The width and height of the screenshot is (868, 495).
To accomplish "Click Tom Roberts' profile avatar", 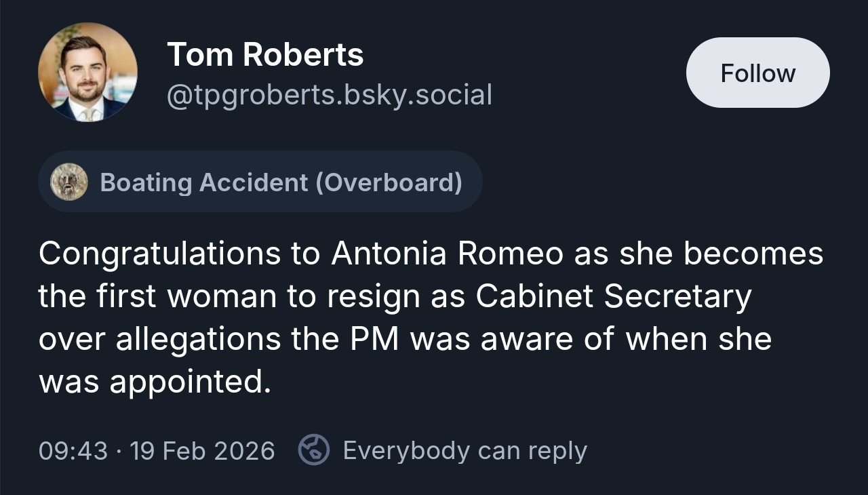I will click(87, 73).
